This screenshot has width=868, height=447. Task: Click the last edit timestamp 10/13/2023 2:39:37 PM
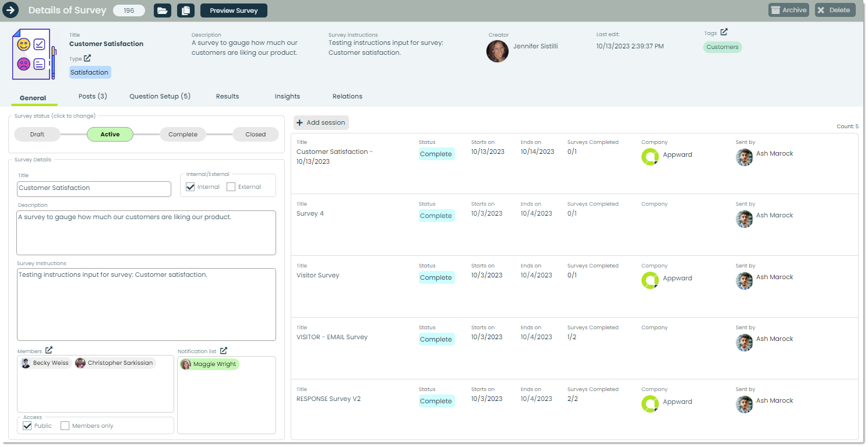coord(630,46)
